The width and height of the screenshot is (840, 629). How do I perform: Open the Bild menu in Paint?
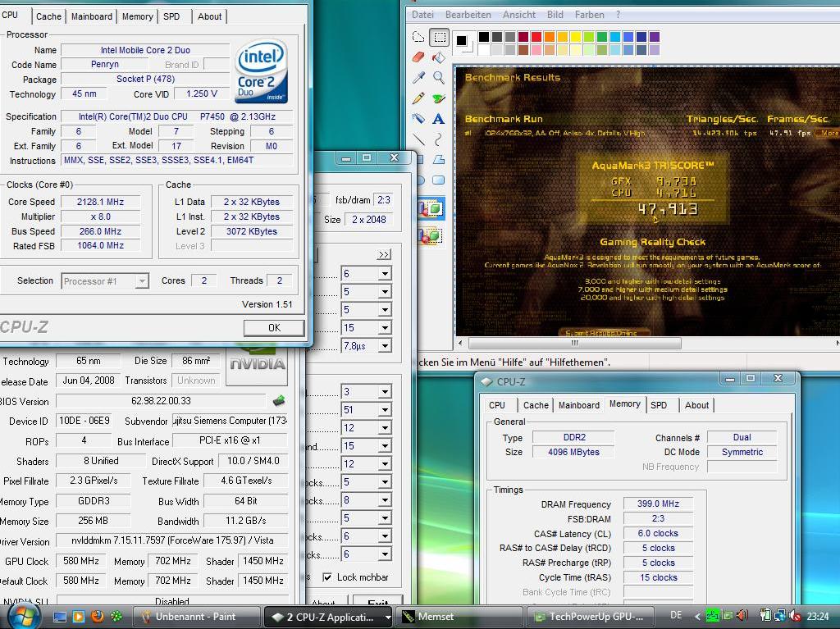555,15
